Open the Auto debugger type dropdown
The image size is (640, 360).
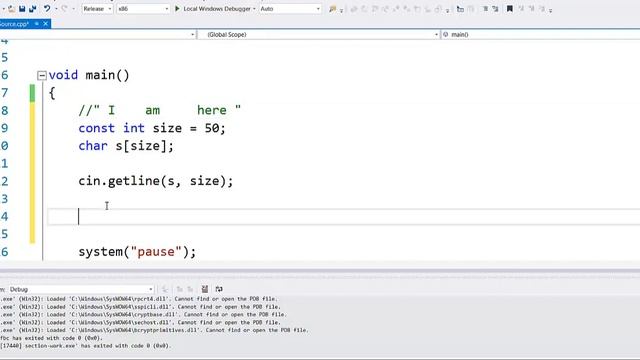pos(290,9)
